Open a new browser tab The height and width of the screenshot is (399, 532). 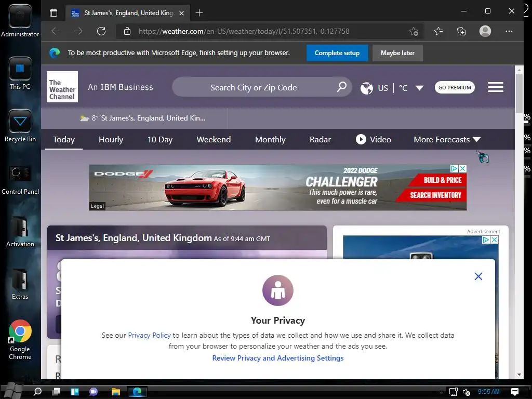click(x=199, y=13)
